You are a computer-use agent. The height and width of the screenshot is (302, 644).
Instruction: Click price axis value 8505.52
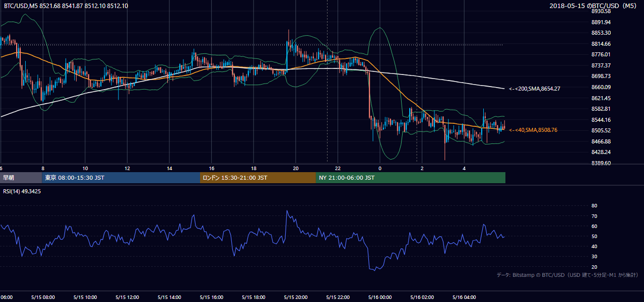tap(601, 130)
